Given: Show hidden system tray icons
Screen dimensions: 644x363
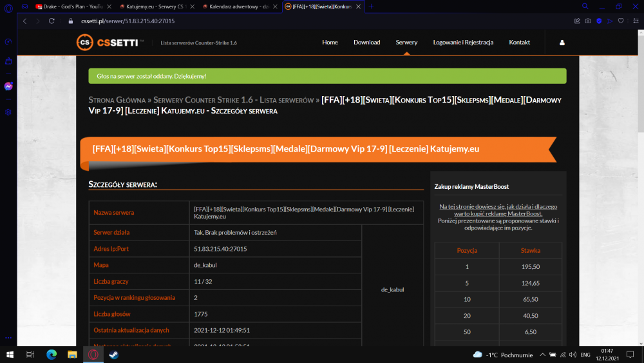Looking at the screenshot, I should tap(542, 355).
